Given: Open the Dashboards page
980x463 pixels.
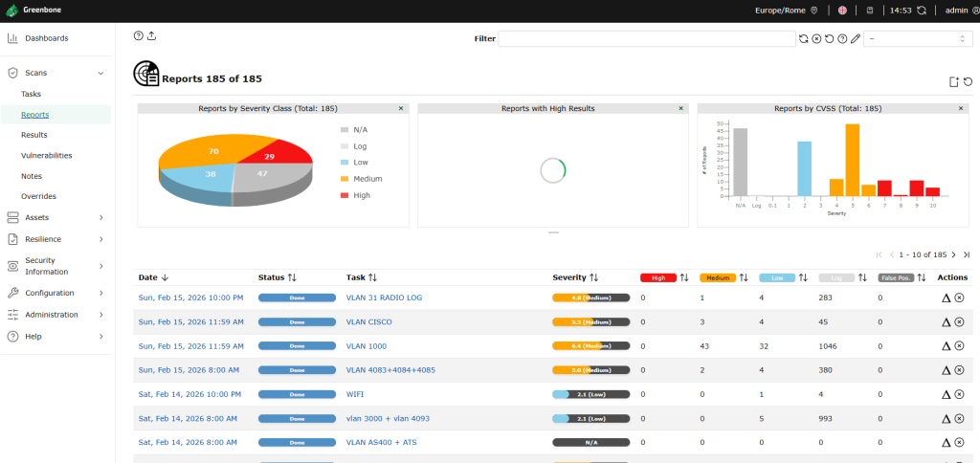Looking at the screenshot, I should [x=46, y=38].
